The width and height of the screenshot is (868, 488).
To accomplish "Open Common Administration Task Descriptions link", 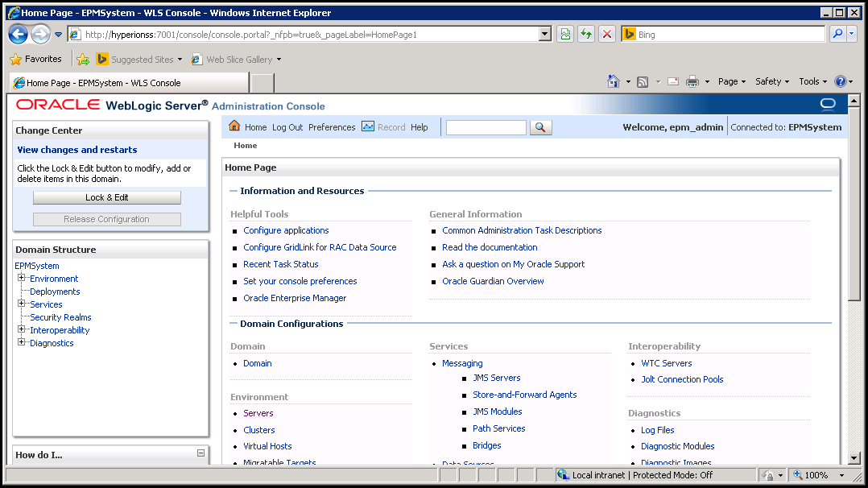I will click(x=522, y=230).
